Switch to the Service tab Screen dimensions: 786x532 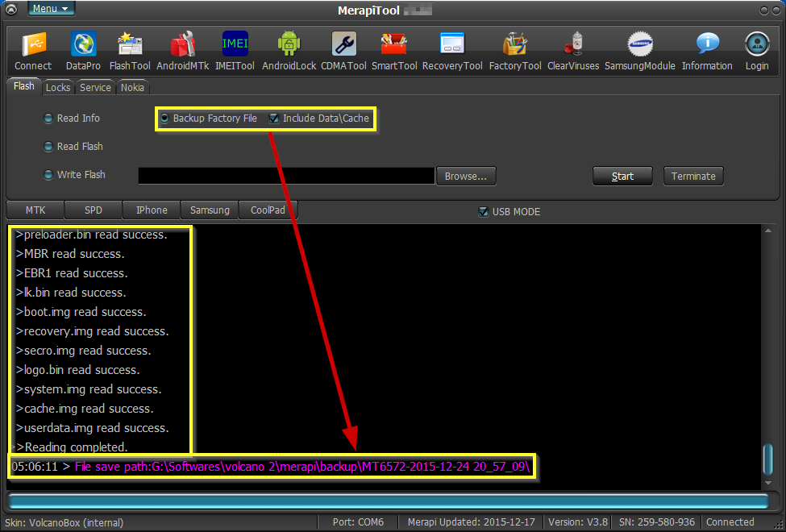point(95,87)
